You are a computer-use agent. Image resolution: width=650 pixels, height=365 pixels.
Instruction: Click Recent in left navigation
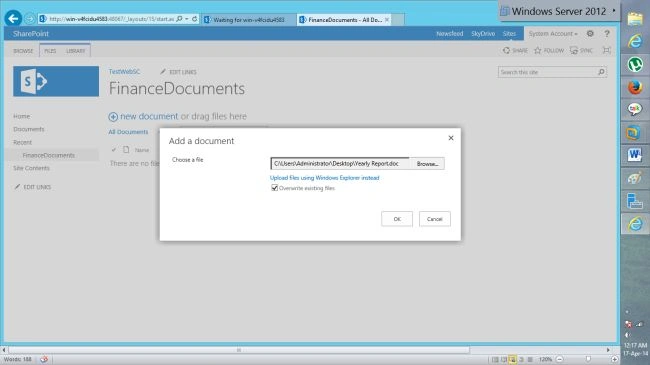click(22, 142)
